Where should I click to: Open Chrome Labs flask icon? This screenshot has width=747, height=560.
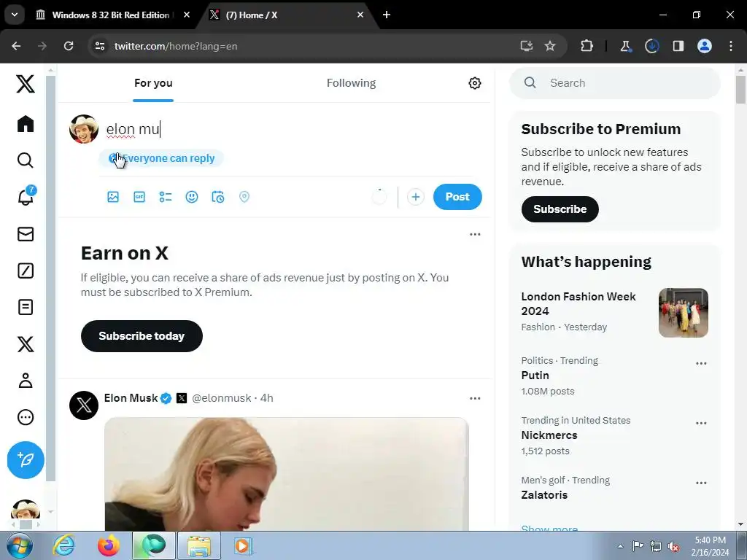(x=625, y=46)
